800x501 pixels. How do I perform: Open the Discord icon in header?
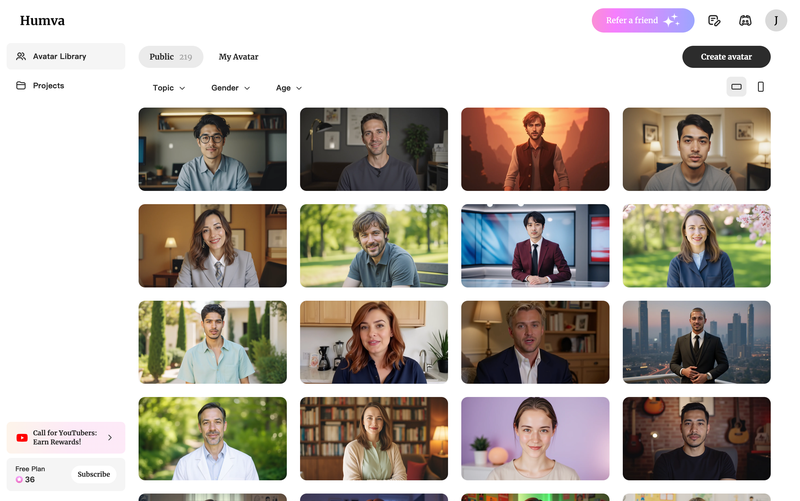(x=745, y=20)
